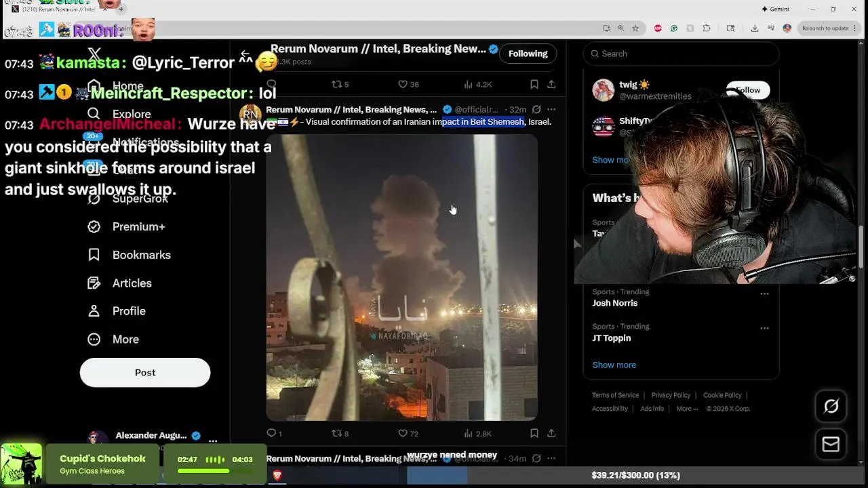Open the X logo home icon

(x=94, y=54)
